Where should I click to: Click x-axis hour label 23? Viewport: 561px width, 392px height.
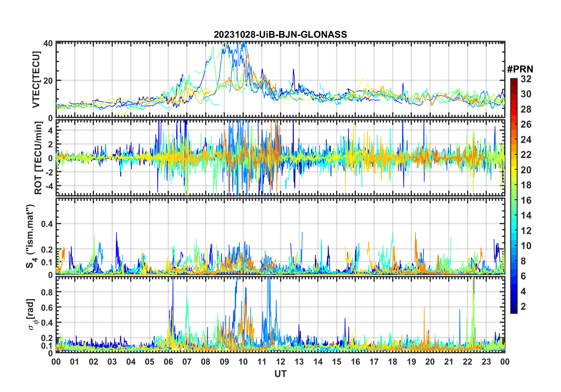click(486, 362)
